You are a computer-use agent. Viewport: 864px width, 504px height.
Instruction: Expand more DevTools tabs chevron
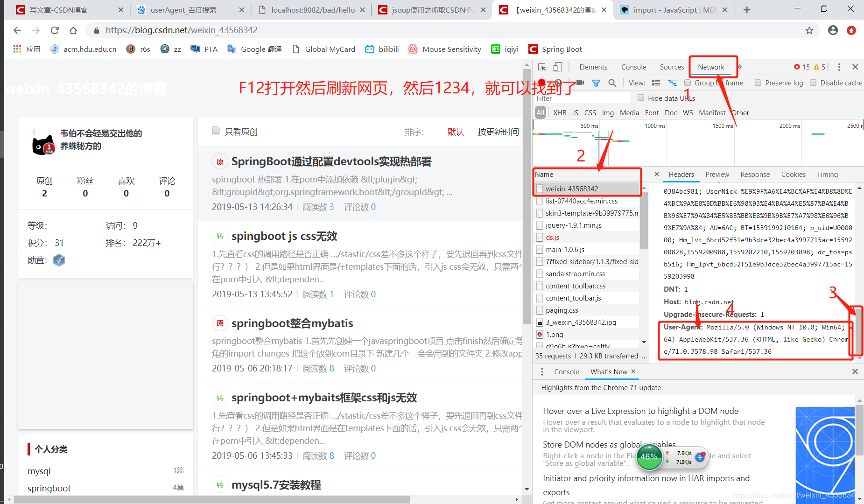click(740, 67)
